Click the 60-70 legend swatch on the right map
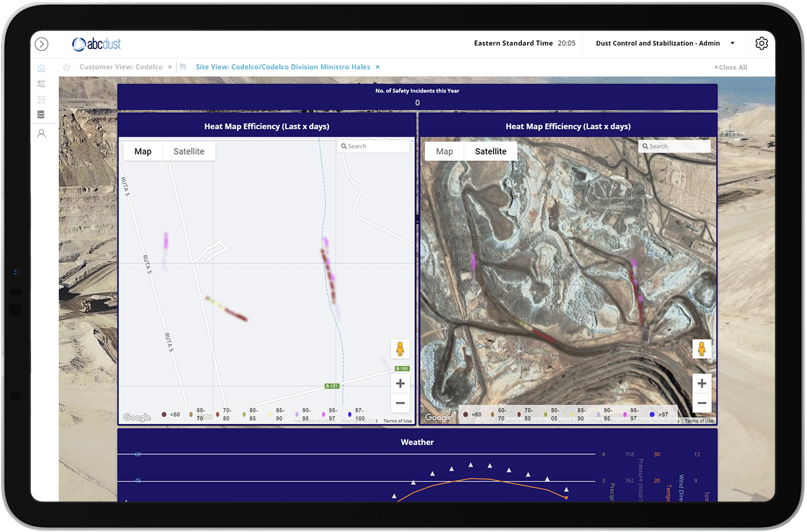The height and width of the screenshot is (532, 807). [x=493, y=414]
